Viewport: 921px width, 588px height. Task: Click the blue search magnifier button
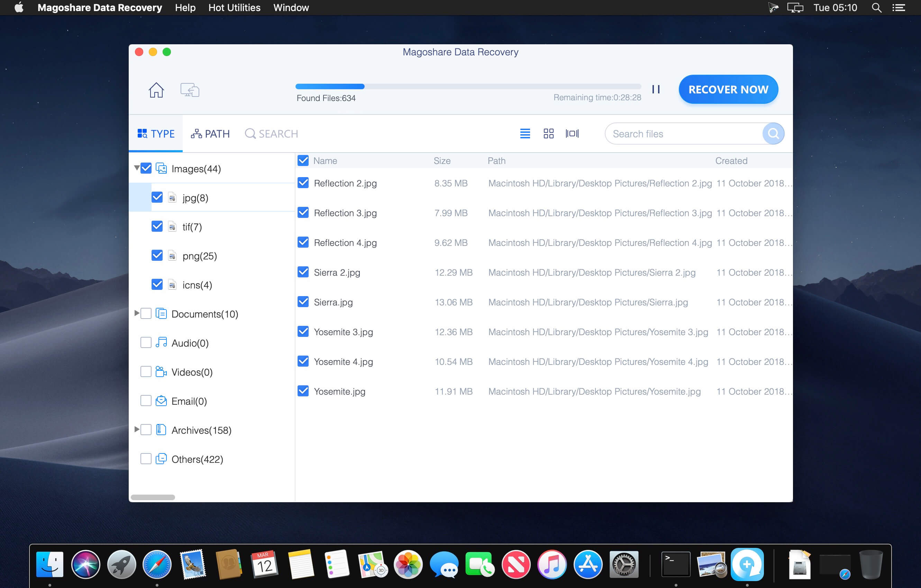coord(773,134)
